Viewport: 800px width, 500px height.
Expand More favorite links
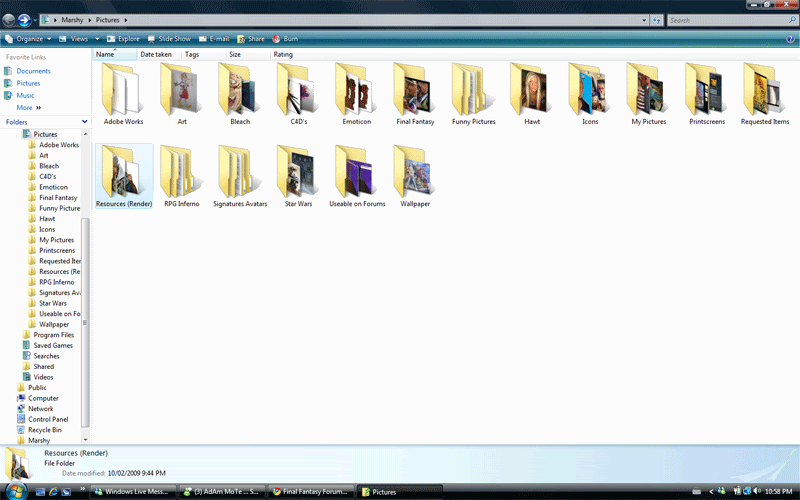[29, 108]
